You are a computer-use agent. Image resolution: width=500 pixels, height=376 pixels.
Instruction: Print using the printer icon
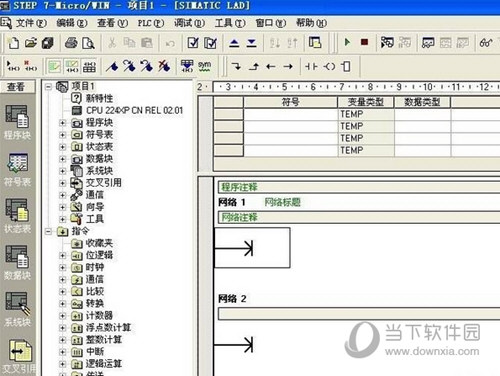pos(71,43)
